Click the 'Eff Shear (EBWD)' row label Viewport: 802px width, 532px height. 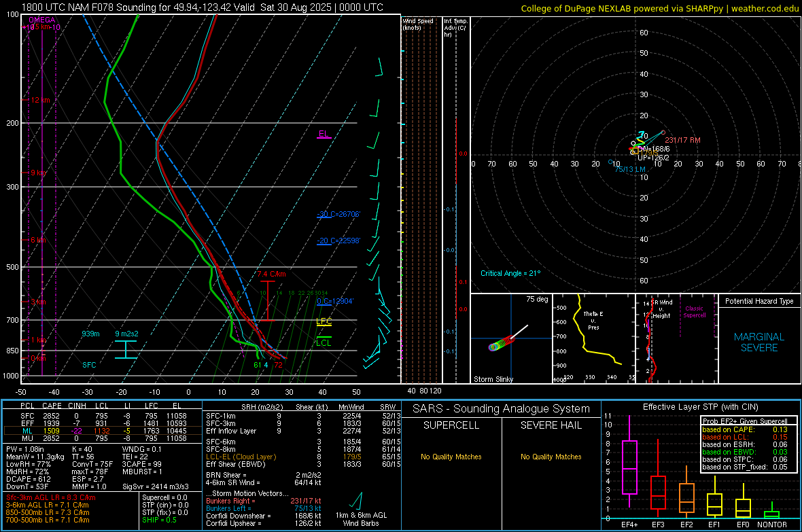click(x=236, y=464)
